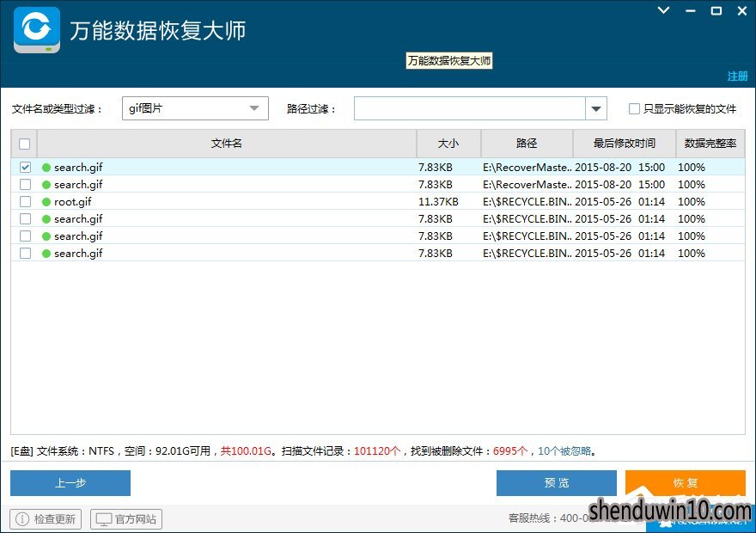The height and width of the screenshot is (533, 756).
Task: Click the 路径过滤 path input field
Action: 470,108
